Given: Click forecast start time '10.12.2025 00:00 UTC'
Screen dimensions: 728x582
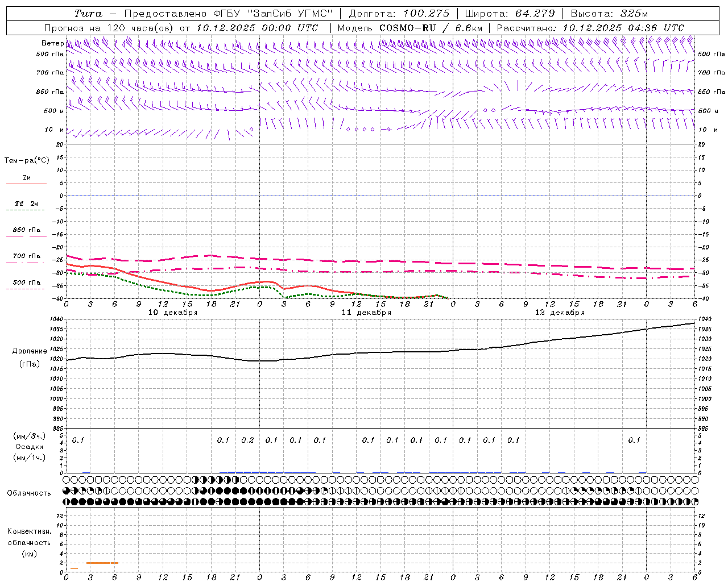Looking at the screenshot, I should [257, 28].
